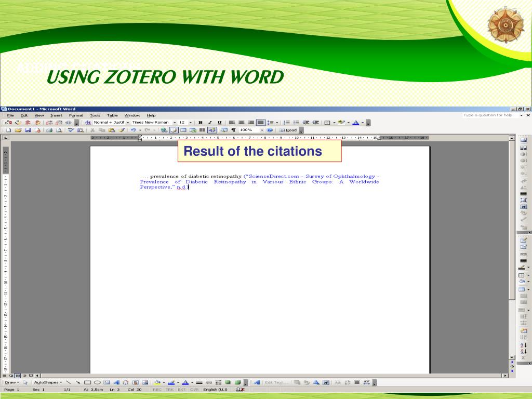
Task: Open the font size 12 dropdown
Action: pyautogui.click(x=191, y=123)
